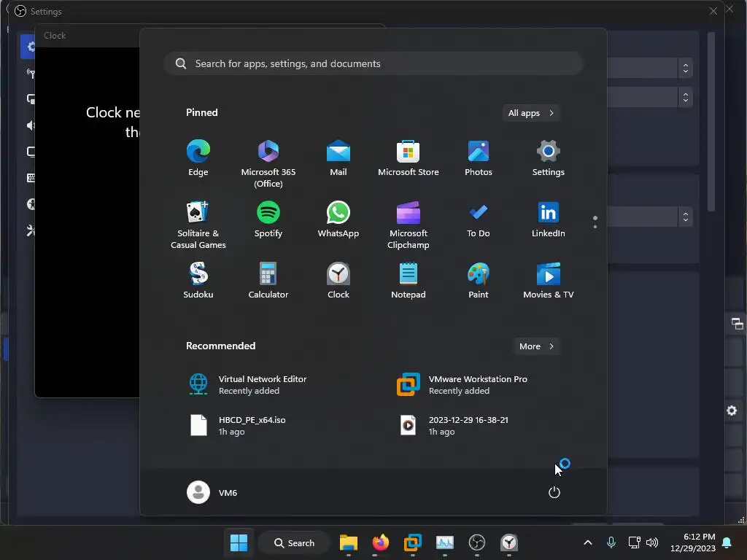Open Calculator
Viewport: 747px width, 560px height.
pyautogui.click(x=268, y=281)
